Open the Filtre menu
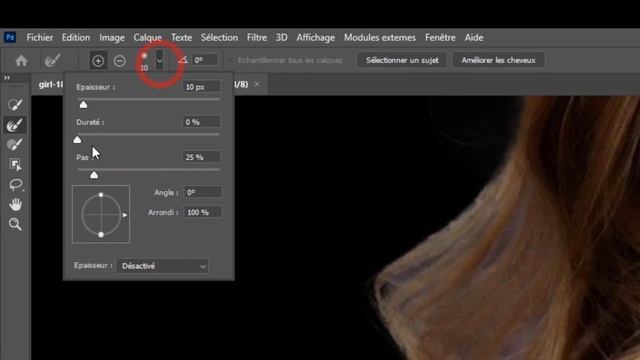 tap(257, 38)
